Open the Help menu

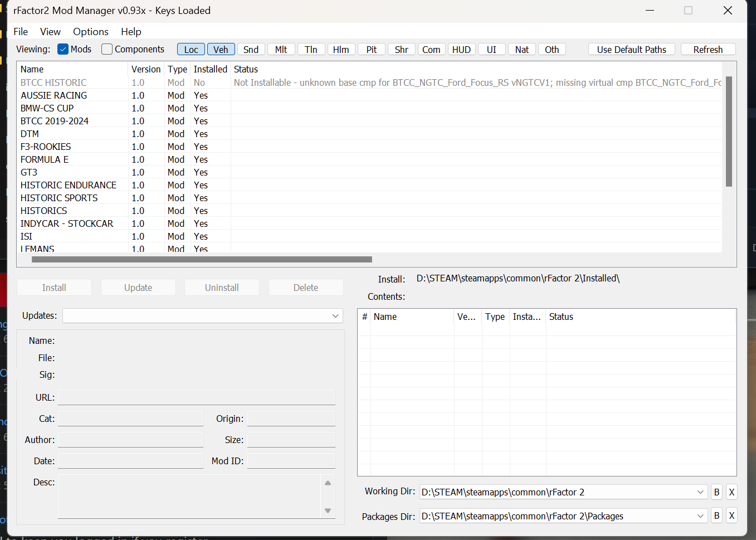tap(131, 32)
